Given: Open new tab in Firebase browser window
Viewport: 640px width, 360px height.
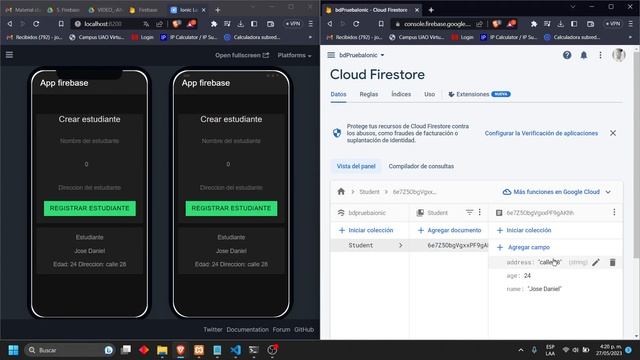Looking at the screenshot, I should pos(431,10).
